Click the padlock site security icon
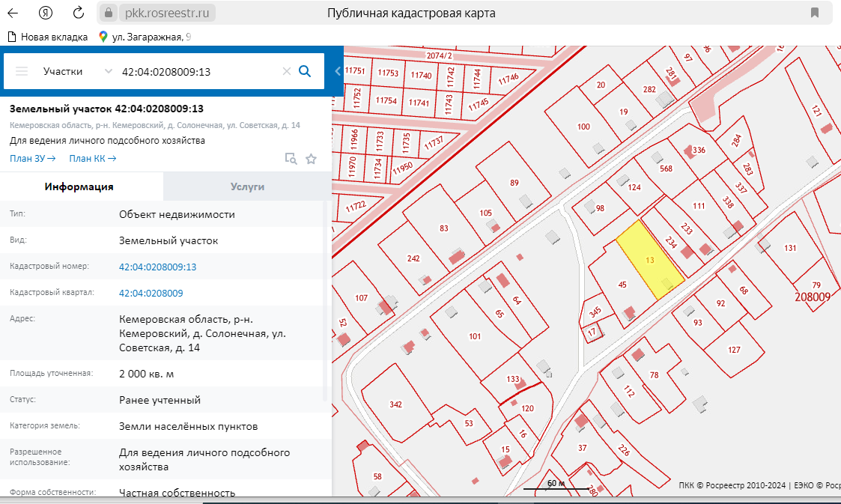The width and height of the screenshot is (841, 504). pos(109,13)
